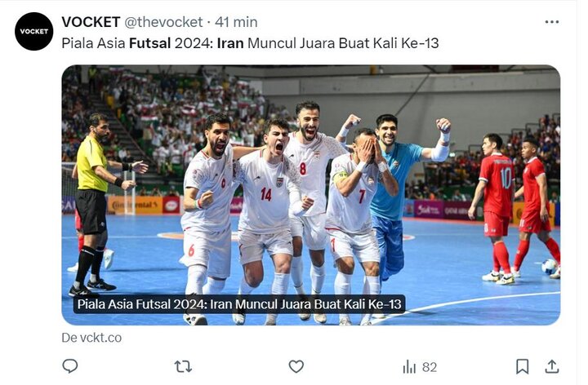Select the bold word Futsal in the tweet

[150, 43]
